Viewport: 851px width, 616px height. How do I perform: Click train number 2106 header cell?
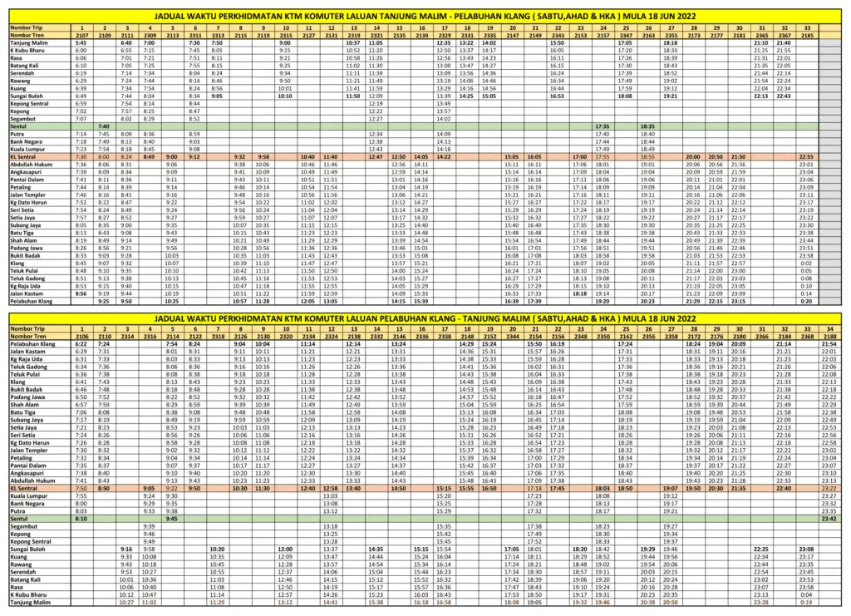tap(82, 337)
